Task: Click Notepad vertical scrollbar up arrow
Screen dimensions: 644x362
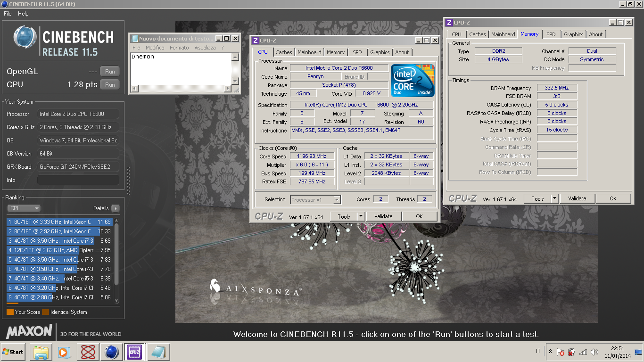Action: (x=235, y=57)
